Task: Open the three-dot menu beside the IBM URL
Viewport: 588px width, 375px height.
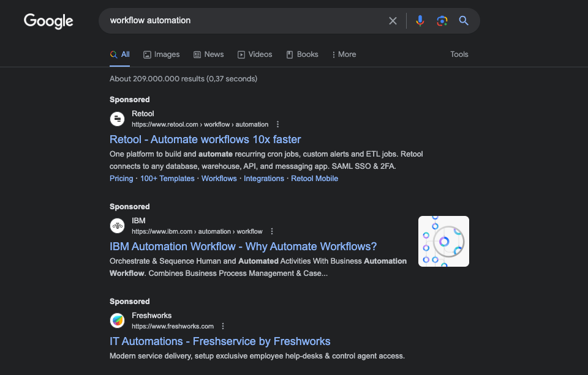Action: [272, 231]
